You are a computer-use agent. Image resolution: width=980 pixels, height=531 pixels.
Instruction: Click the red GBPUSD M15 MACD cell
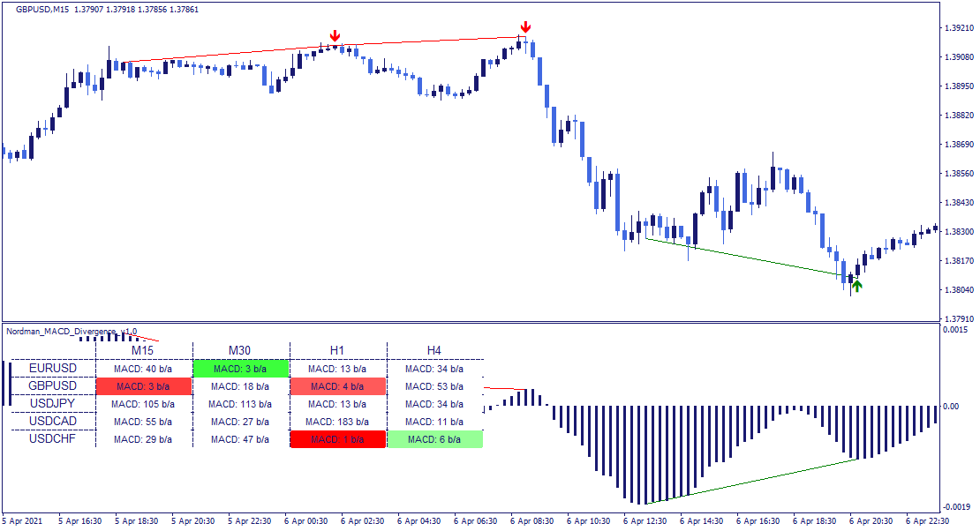pyautogui.click(x=143, y=386)
